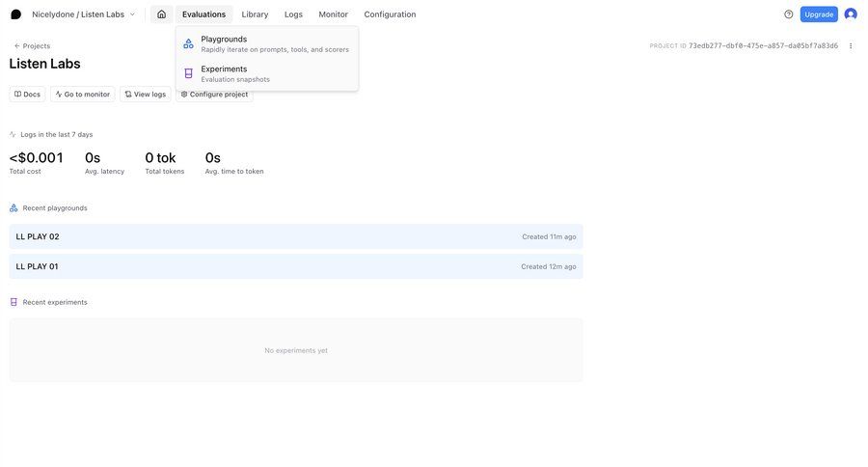Select Experiments from Evaluations dropdown
Viewport: 868px width, 467px height.
tap(267, 73)
